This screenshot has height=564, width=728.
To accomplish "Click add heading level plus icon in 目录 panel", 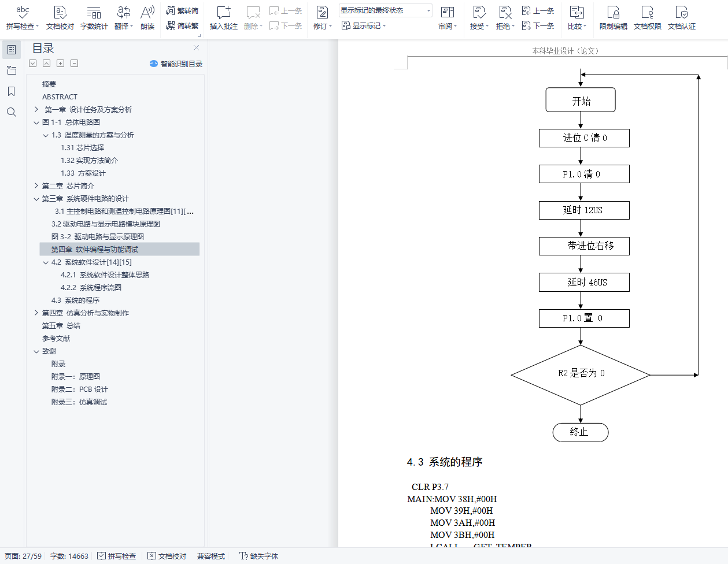I will click(x=61, y=64).
